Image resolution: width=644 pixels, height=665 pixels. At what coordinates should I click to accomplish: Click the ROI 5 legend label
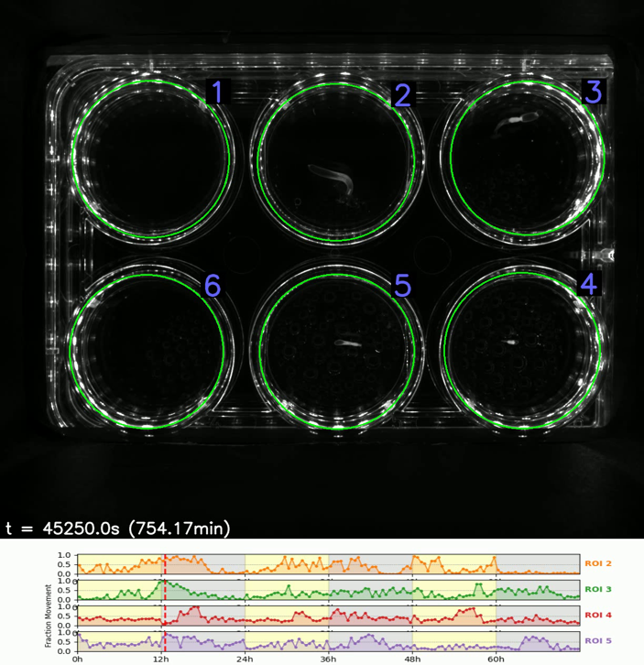point(598,641)
